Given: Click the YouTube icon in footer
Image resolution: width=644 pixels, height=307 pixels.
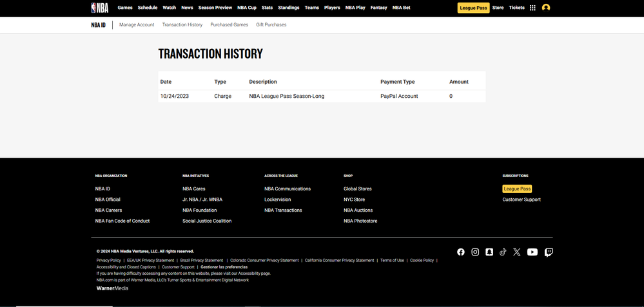Looking at the screenshot, I should [x=532, y=252].
